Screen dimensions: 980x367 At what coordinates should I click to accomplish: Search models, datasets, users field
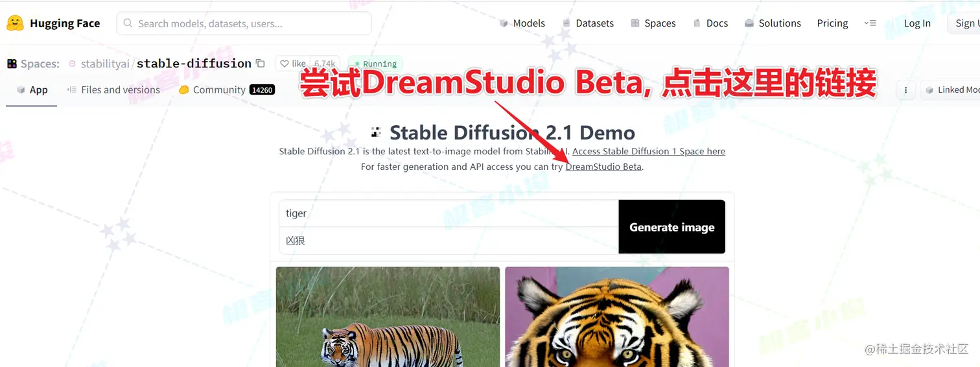tap(244, 23)
